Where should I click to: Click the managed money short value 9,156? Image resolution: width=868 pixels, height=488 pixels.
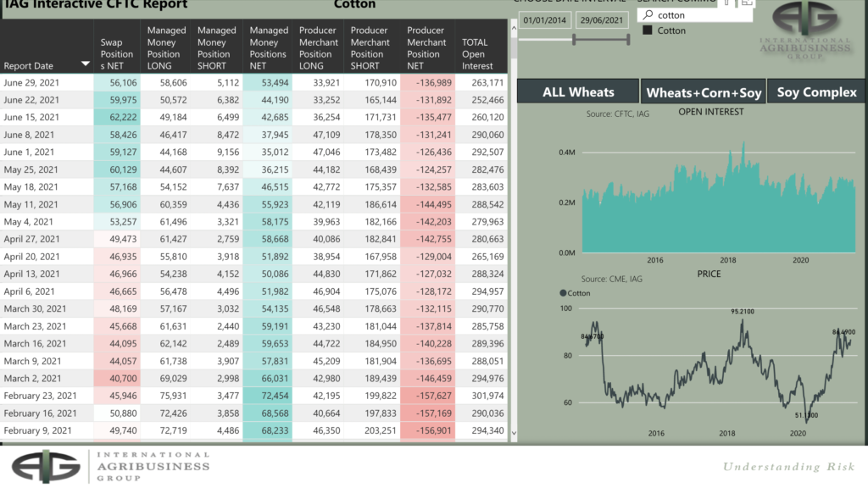tap(228, 152)
